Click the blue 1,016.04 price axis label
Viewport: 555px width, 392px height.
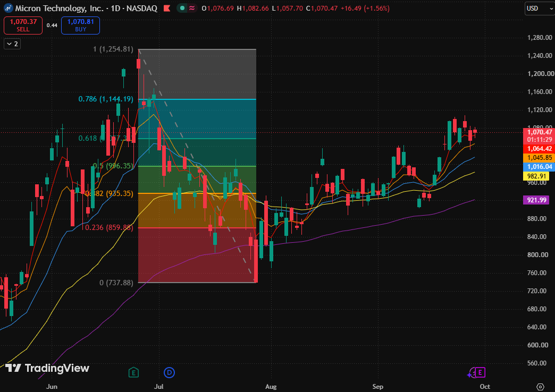[539, 167]
